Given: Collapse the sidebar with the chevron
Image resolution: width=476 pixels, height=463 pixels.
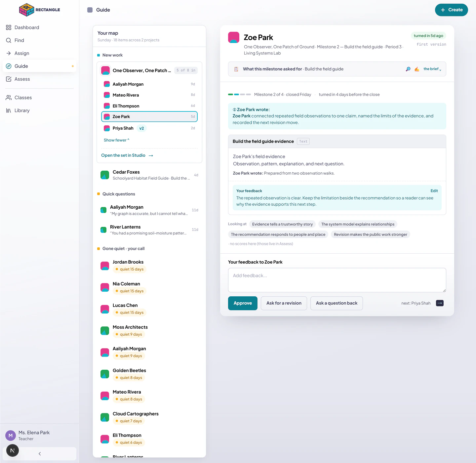Looking at the screenshot, I should [x=40, y=454].
